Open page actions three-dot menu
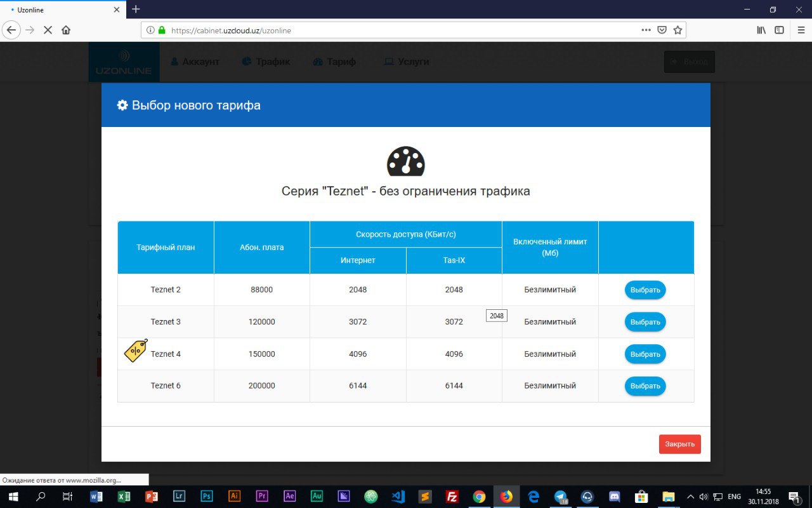This screenshot has height=508, width=812. (646, 30)
